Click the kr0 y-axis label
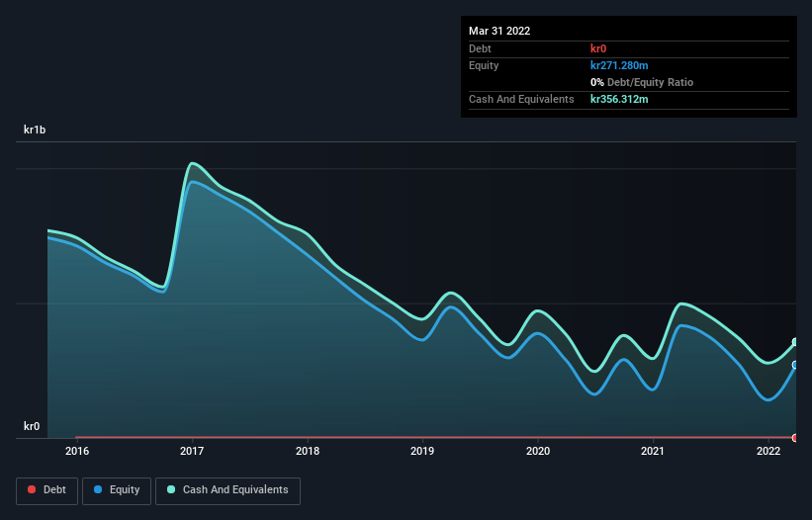The image size is (812, 520). point(32,426)
